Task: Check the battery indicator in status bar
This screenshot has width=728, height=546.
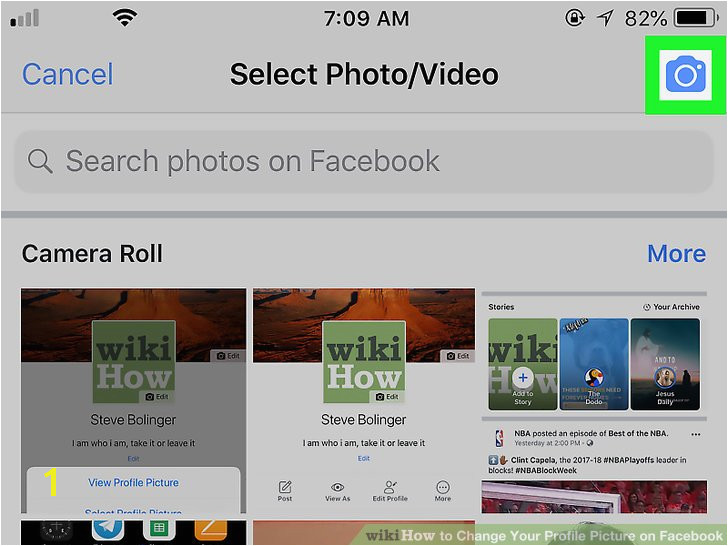Action: pos(696,18)
